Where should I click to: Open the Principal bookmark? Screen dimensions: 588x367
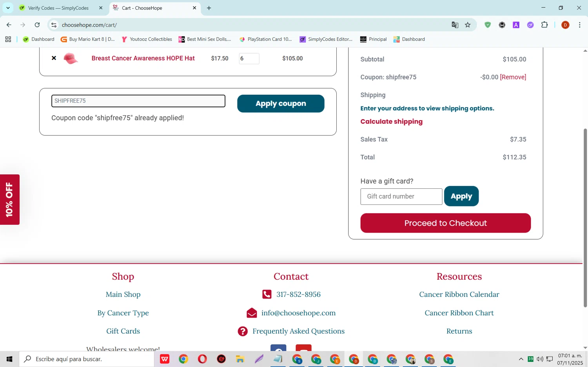click(373, 39)
